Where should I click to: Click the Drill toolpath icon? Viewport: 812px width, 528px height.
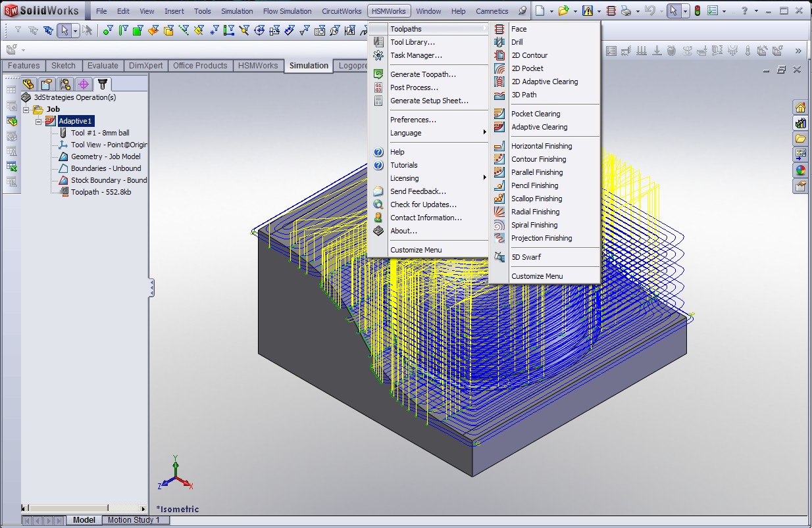point(499,42)
